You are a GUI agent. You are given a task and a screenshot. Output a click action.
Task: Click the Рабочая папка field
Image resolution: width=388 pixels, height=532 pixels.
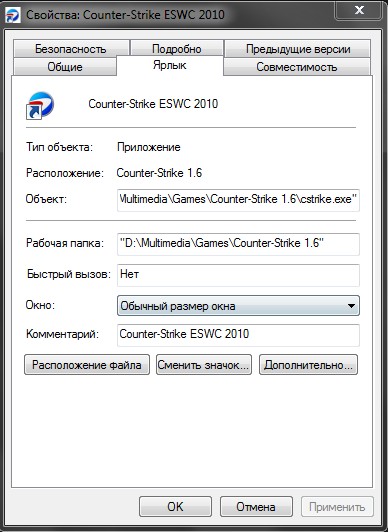pos(238,244)
